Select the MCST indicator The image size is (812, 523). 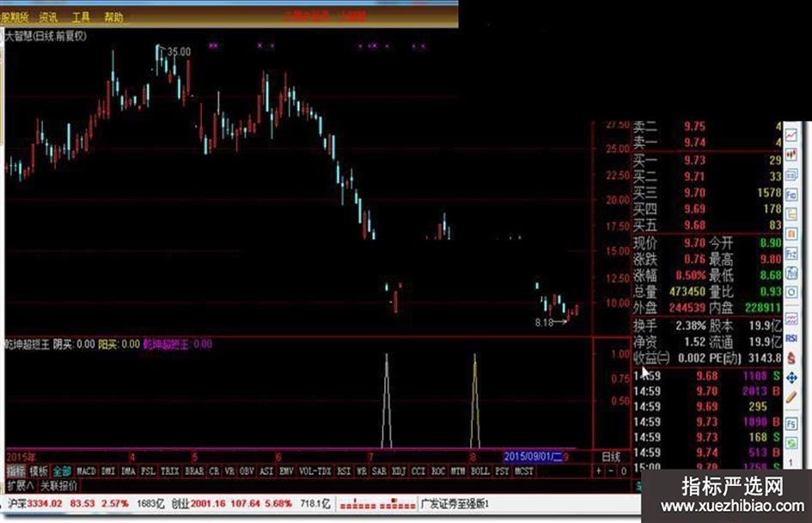click(523, 471)
